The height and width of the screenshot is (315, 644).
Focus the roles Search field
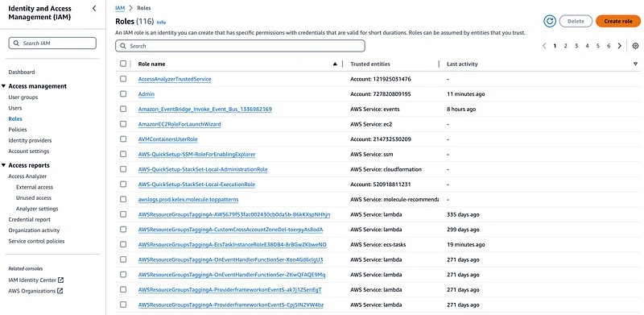point(240,46)
